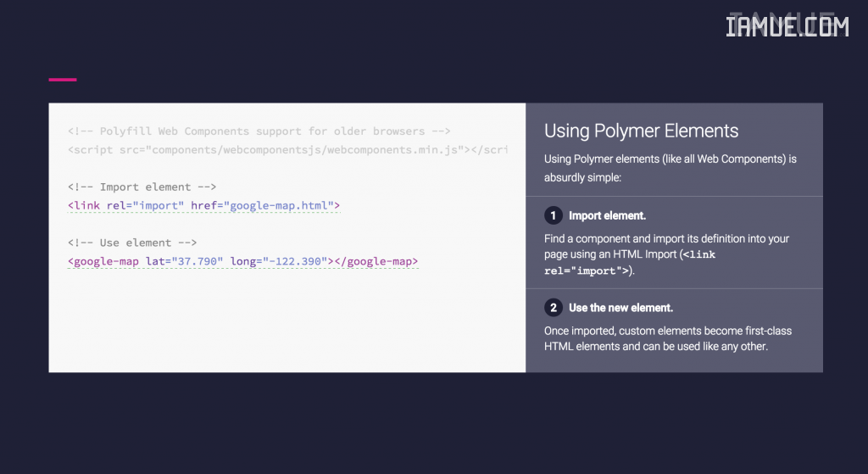Click the 'Find a component and import' description

coord(666,254)
